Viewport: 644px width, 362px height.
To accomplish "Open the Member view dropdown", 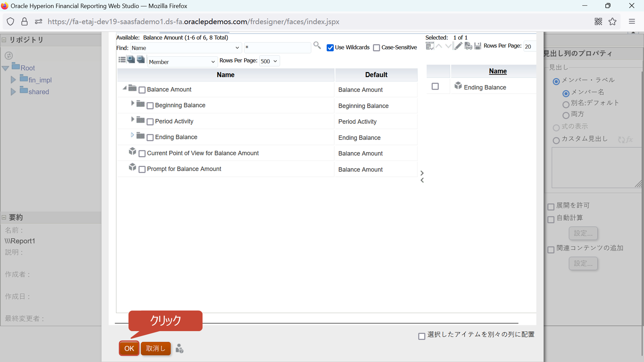I will coord(182,62).
